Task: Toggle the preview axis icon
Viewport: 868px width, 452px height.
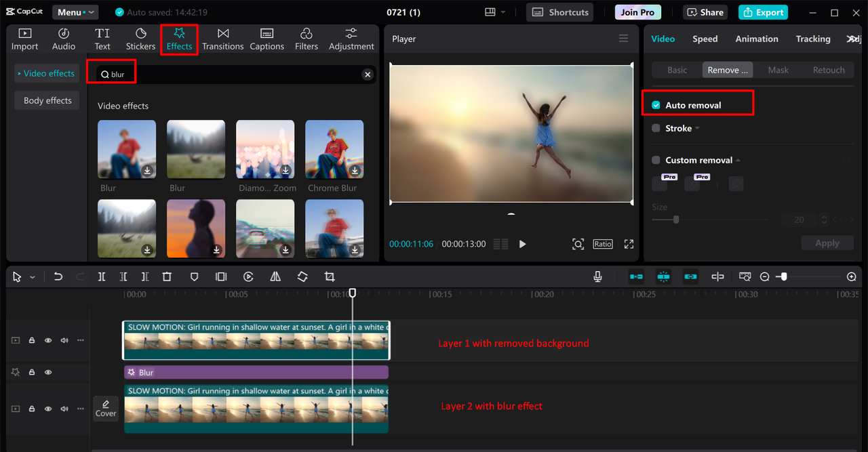Action: tap(717, 276)
